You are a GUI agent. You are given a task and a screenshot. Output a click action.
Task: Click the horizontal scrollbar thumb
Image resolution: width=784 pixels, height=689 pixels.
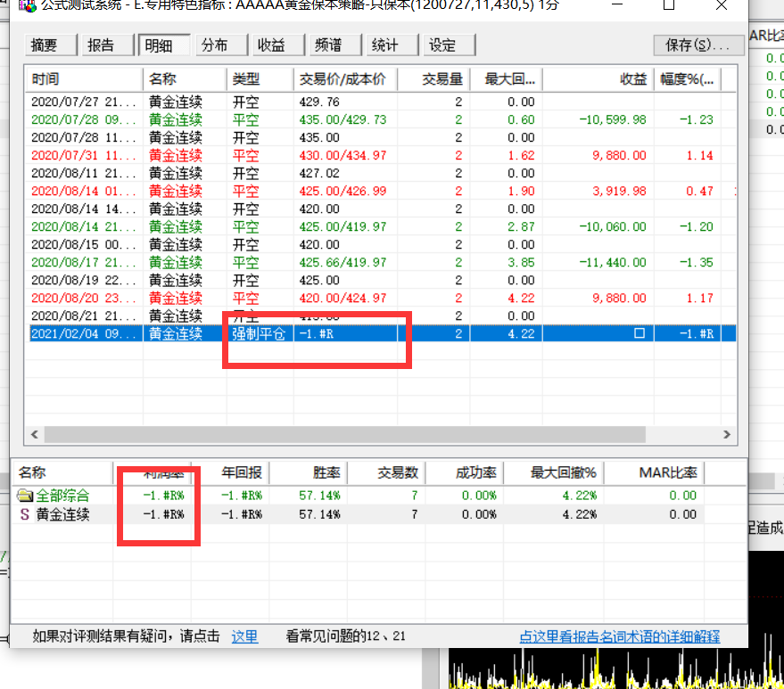pyautogui.click(x=345, y=435)
